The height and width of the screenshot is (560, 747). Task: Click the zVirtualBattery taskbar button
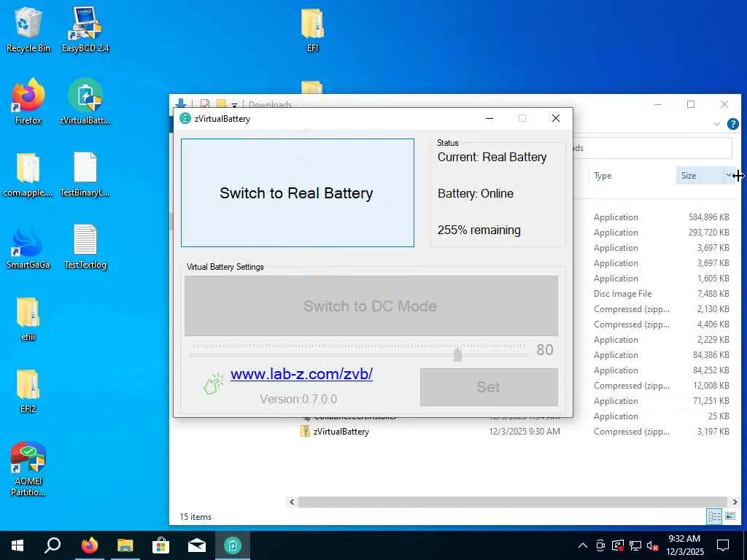point(233,545)
